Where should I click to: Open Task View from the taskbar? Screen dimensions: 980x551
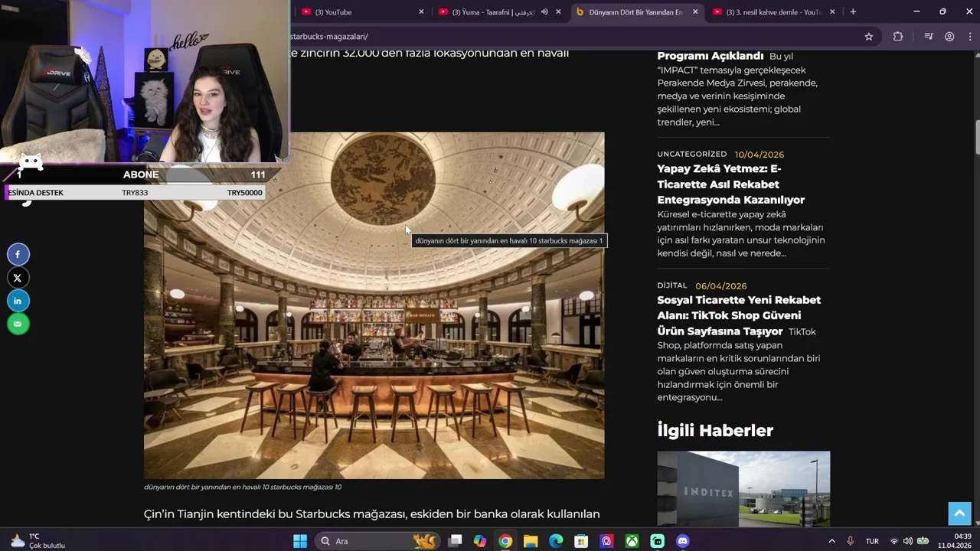(455, 541)
